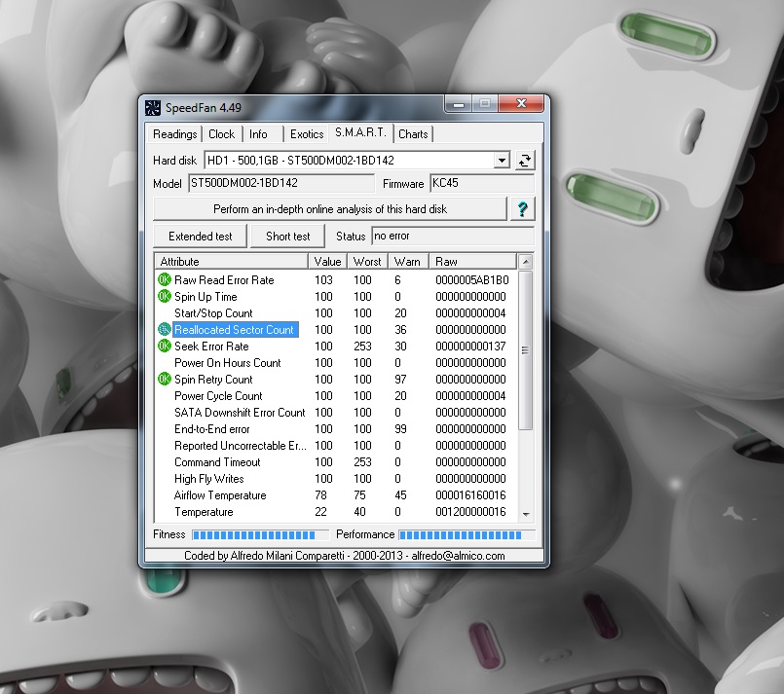The image size is (784, 694).
Task: Click the Value column header
Action: (327, 261)
